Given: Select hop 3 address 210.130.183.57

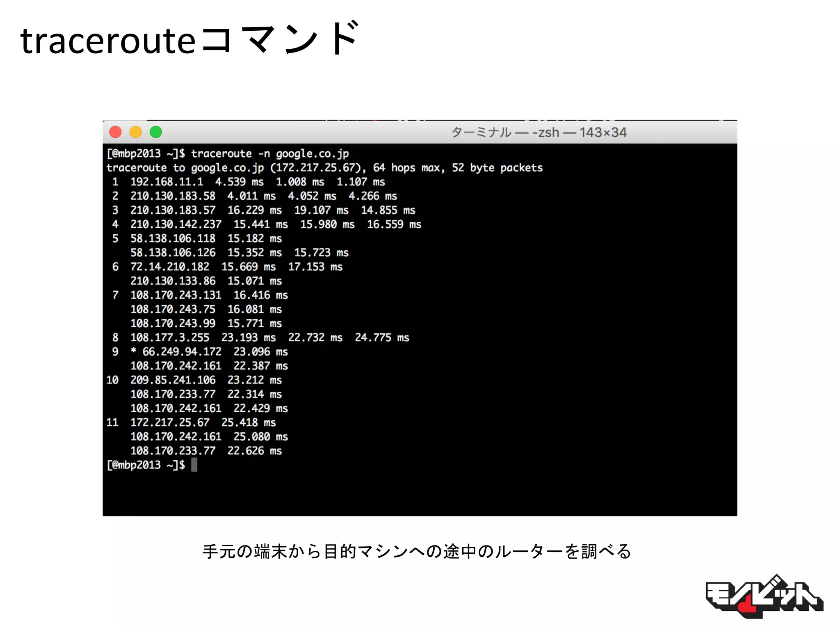Looking at the screenshot, I should pyautogui.click(x=173, y=210).
